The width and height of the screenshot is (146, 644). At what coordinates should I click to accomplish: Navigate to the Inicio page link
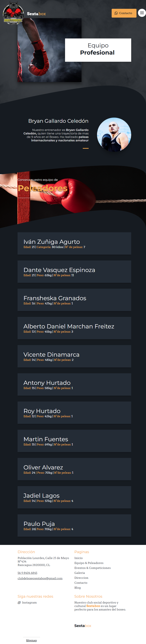(78, 558)
